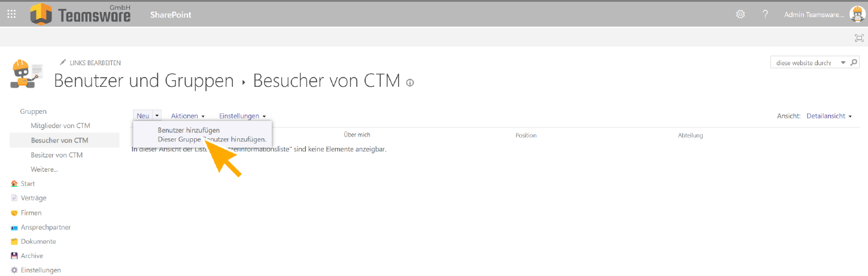Screen dimensions: 868x276
Task: Expand the Detailansicht view selector
Action: 829,116
